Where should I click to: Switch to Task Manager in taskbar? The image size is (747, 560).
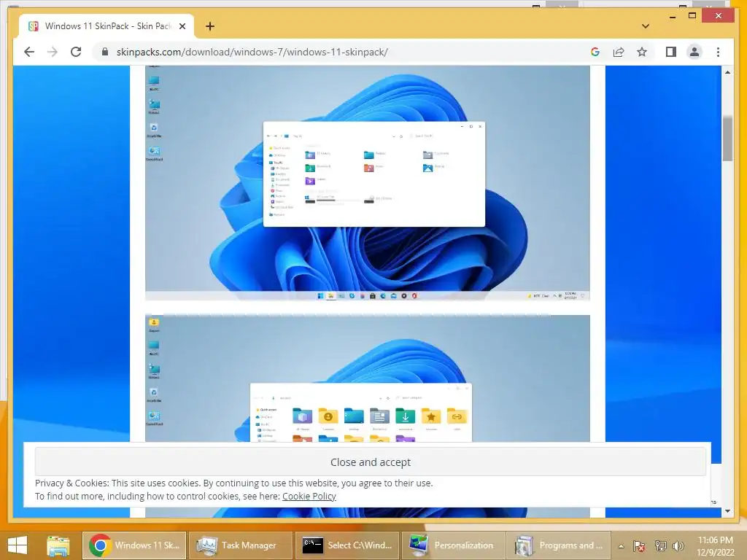pyautogui.click(x=239, y=545)
